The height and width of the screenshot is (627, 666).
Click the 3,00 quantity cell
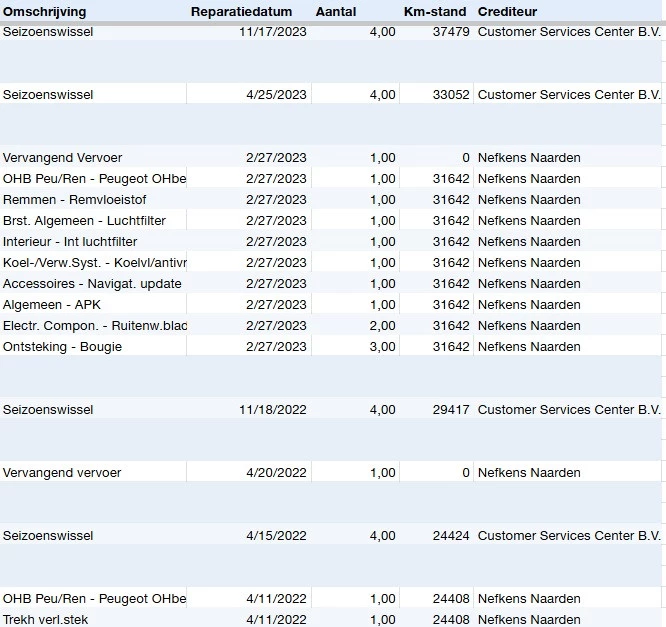click(x=382, y=347)
